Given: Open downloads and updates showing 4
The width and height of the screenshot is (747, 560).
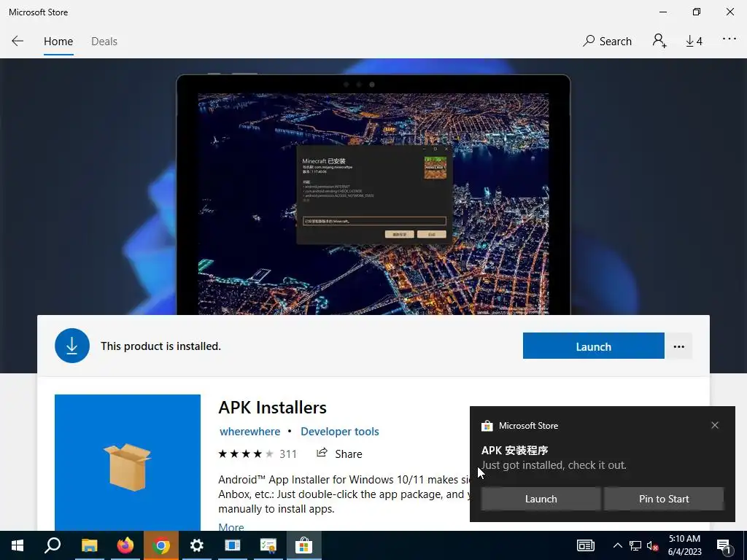Looking at the screenshot, I should click(694, 42).
